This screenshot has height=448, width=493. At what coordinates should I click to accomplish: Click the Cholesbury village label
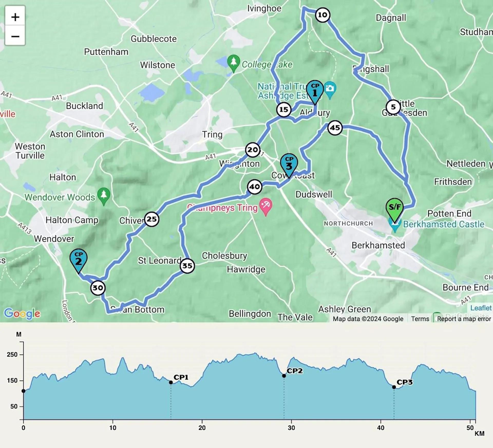tap(224, 256)
